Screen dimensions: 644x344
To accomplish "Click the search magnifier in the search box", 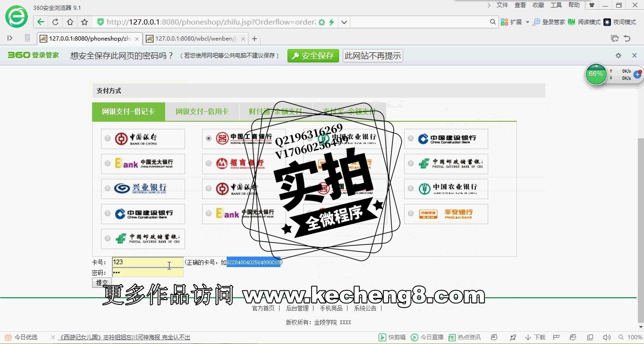I will tap(493, 22).
